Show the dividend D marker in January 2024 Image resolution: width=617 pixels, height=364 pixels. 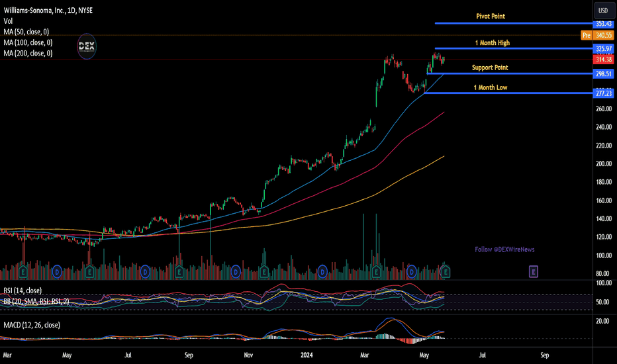[322, 271]
